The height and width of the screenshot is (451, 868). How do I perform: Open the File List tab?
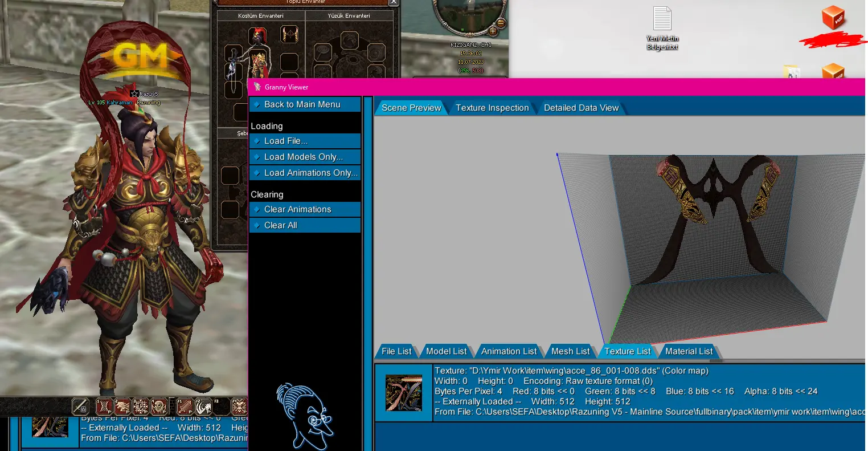coord(396,351)
